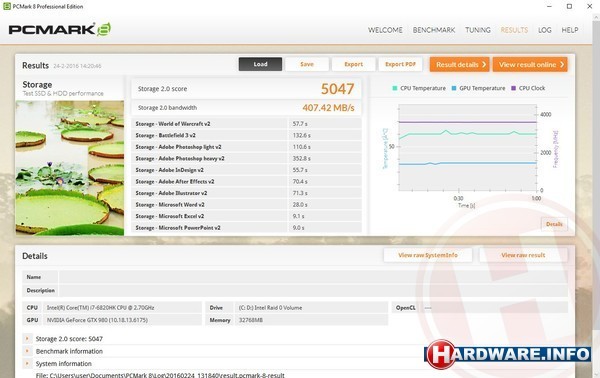Click the PCMark app icon in title bar
The height and width of the screenshot is (378, 600).
[x=7, y=6]
